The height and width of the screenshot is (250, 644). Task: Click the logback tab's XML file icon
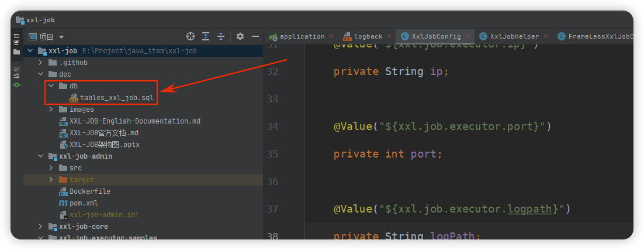pos(347,37)
